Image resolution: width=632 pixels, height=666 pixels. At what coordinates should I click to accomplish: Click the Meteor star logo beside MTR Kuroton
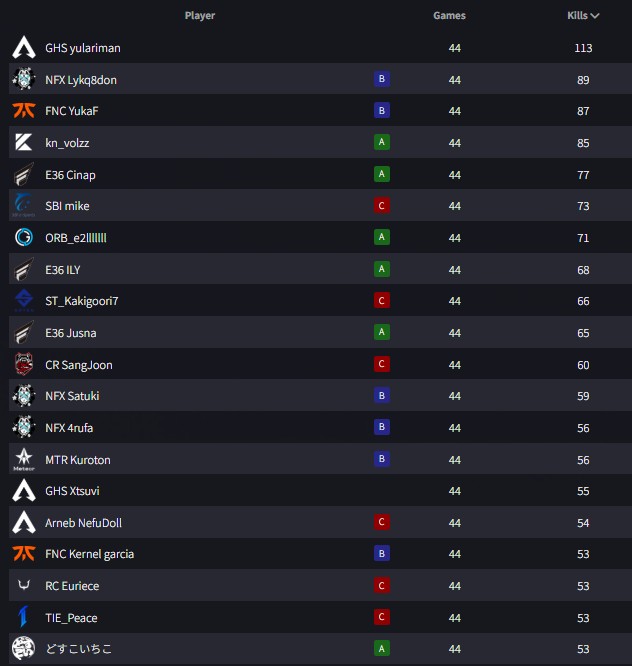pyautogui.click(x=24, y=460)
